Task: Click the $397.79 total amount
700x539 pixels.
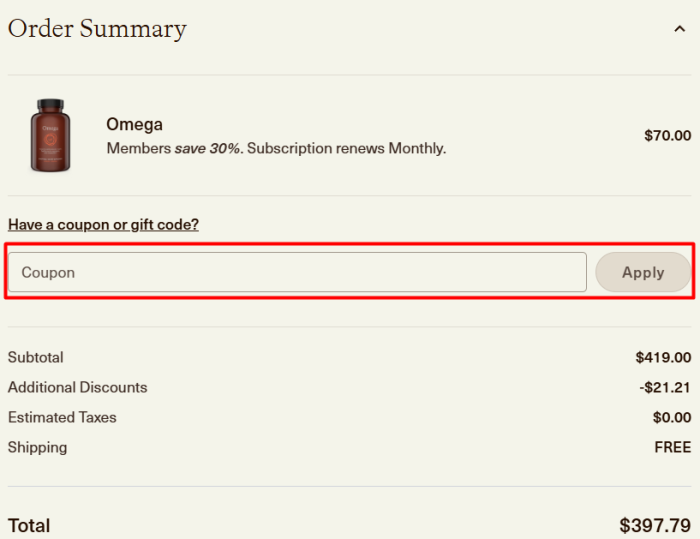Action: 654,525
